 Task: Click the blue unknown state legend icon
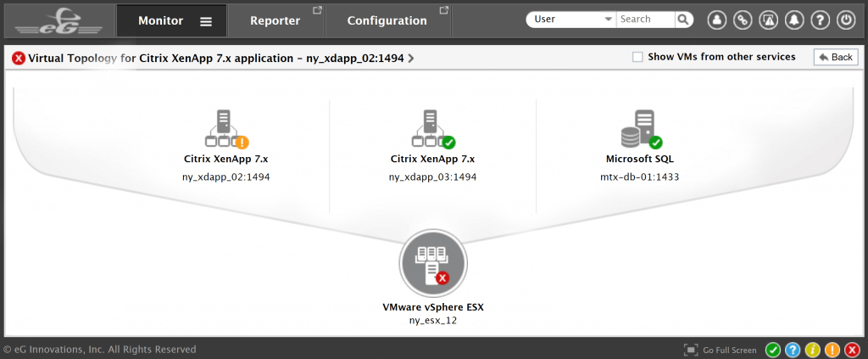click(x=793, y=350)
